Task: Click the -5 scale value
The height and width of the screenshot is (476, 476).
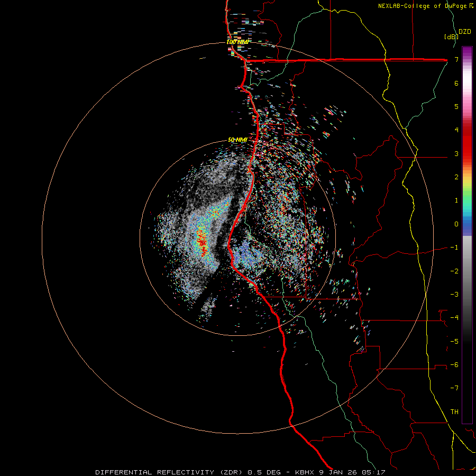Action: coord(454,341)
